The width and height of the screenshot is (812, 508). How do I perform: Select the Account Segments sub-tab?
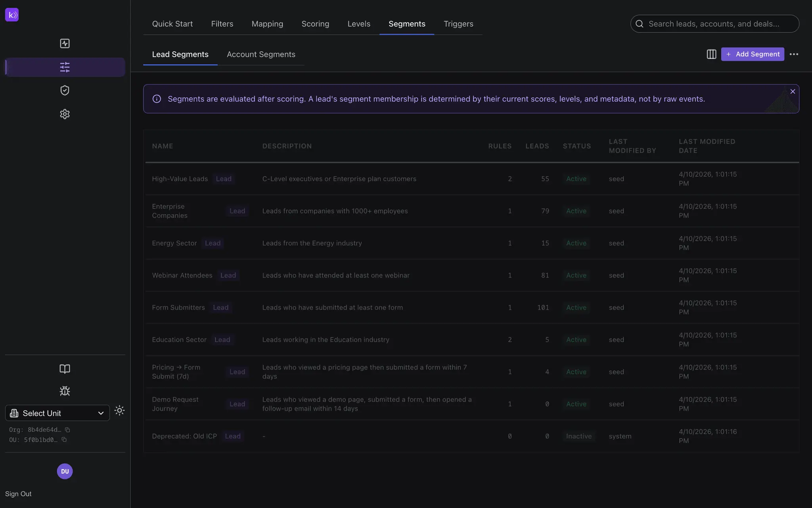261,54
